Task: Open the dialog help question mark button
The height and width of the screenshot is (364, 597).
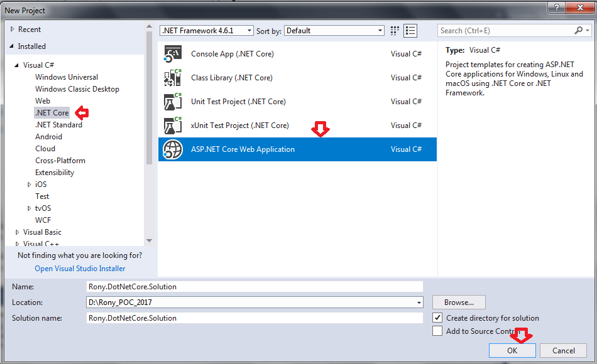Action: (x=557, y=8)
